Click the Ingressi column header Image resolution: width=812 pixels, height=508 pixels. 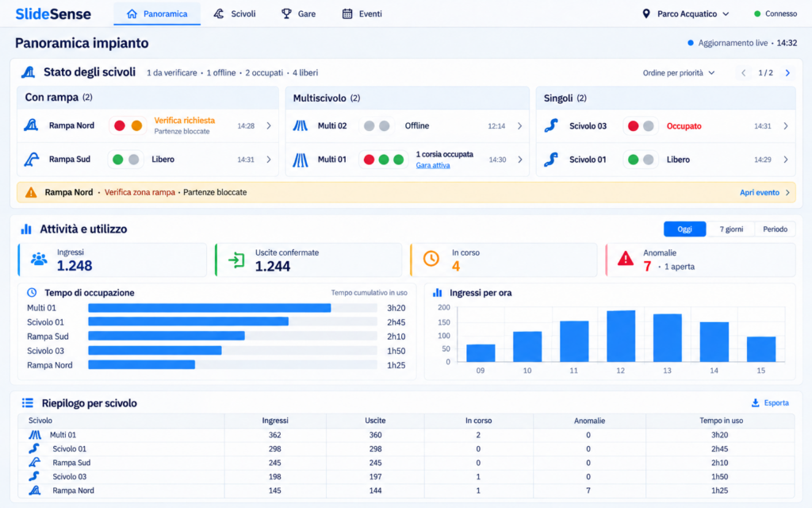(275, 421)
